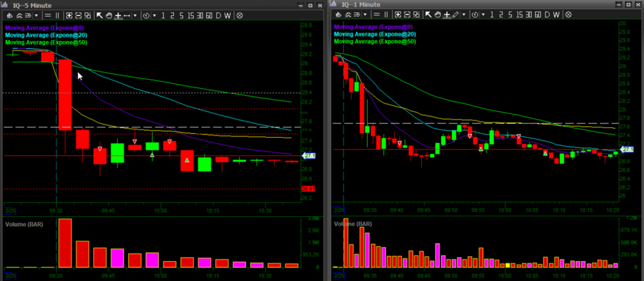Screen dimensions: 644x281
Task: Select the crosshair tool in 1 Minute chart
Action: [447, 15]
